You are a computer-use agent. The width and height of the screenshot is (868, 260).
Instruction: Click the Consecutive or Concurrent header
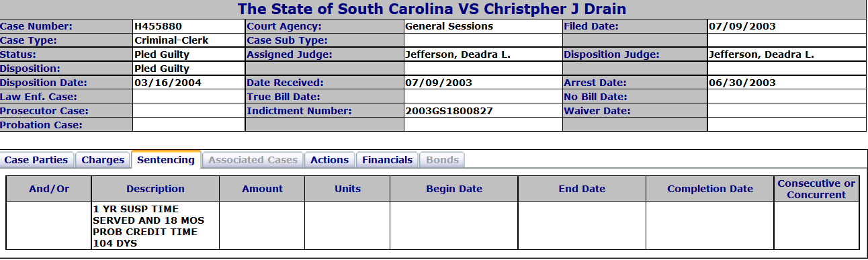coord(816,189)
